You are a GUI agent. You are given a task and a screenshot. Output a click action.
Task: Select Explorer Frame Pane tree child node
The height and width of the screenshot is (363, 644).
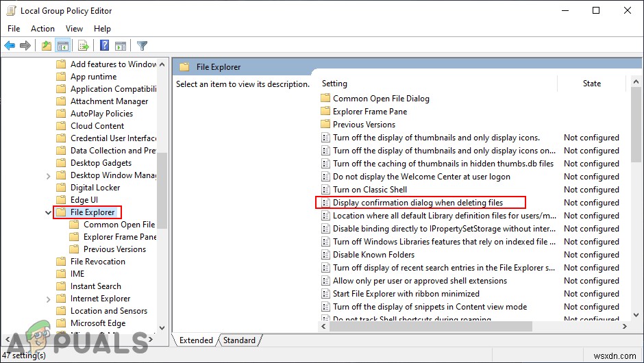point(120,237)
